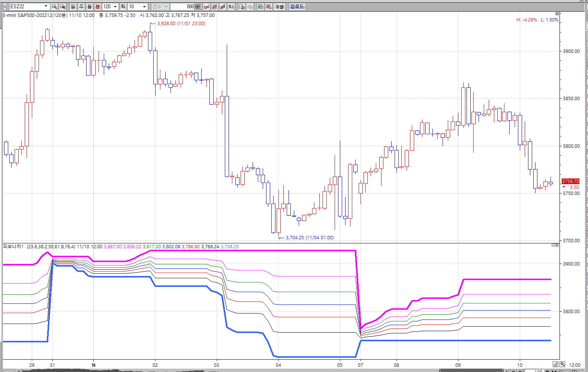The height and width of the screenshot is (372, 588).
Task: Click the grid table icon in toolbar
Action: pyautogui.click(x=269, y=7)
